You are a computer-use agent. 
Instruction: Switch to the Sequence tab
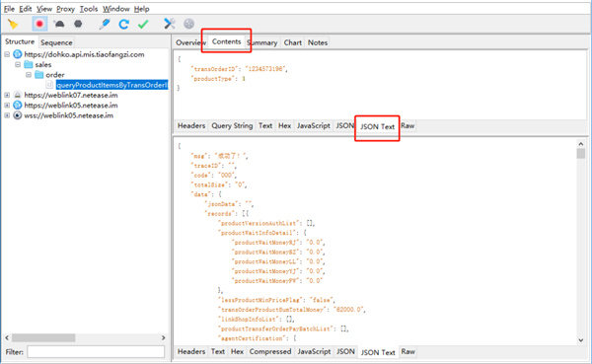[x=56, y=42]
